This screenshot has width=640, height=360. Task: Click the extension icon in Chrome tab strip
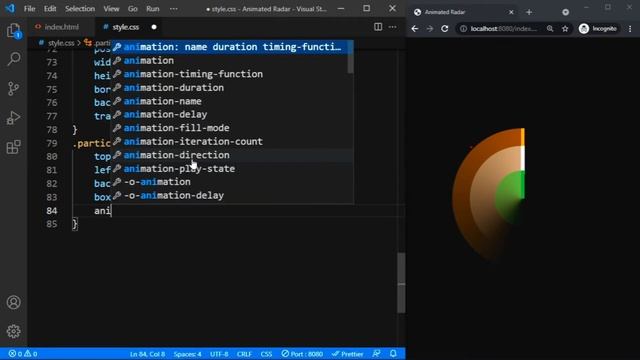coord(565,12)
